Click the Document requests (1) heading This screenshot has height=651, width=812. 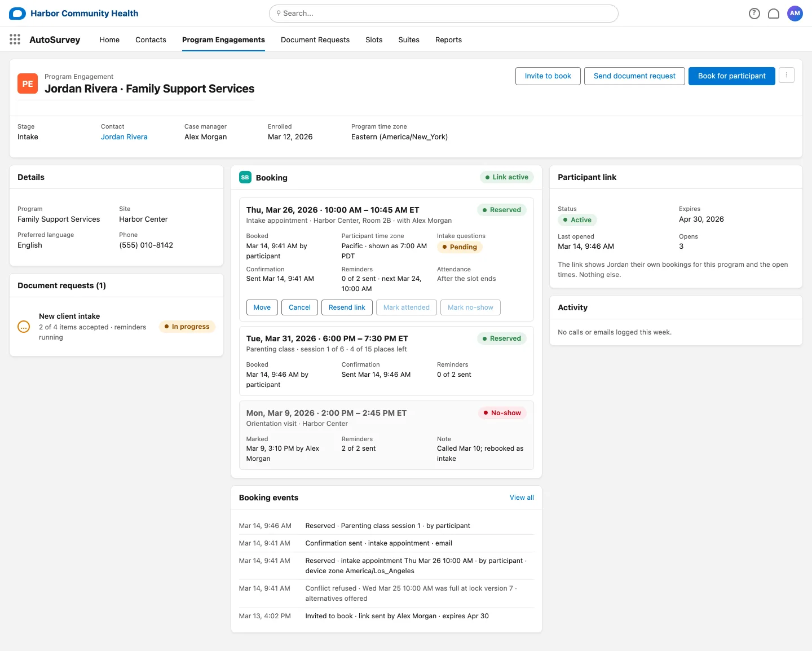[x=61, y=285]
